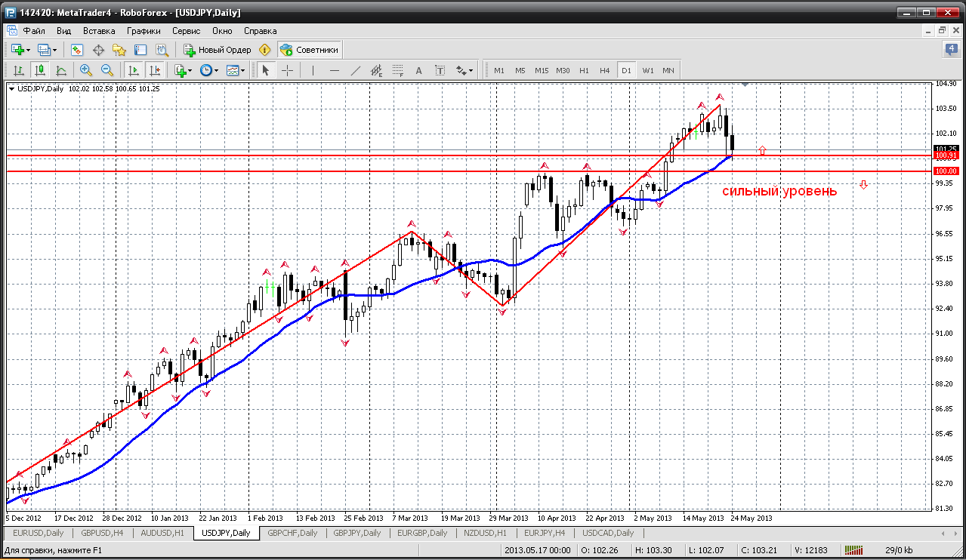Click the Новый Ордер button
The height and width of the screenshot is (560, 966).
pyautogui.click(x=218, y=50)
